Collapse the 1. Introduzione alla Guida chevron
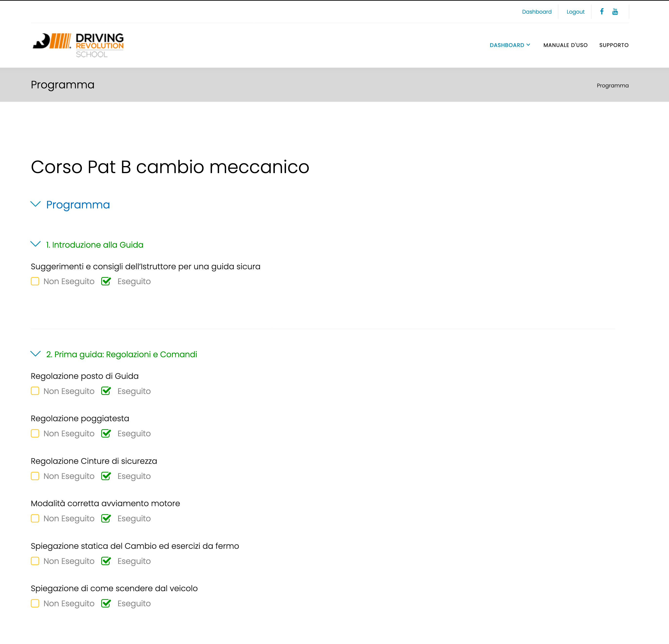Screen dimensions: 669x644 (x=36, y=244)
